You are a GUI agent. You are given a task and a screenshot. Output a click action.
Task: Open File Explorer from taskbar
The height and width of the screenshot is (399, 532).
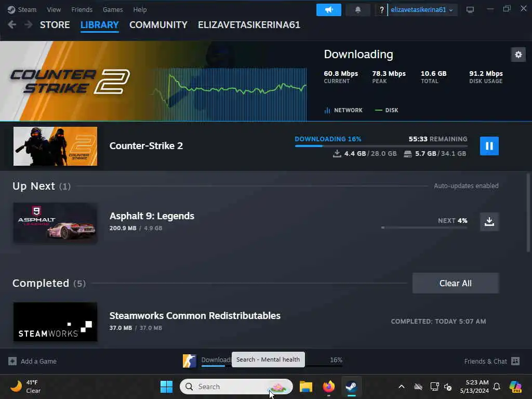click(305, 387)
